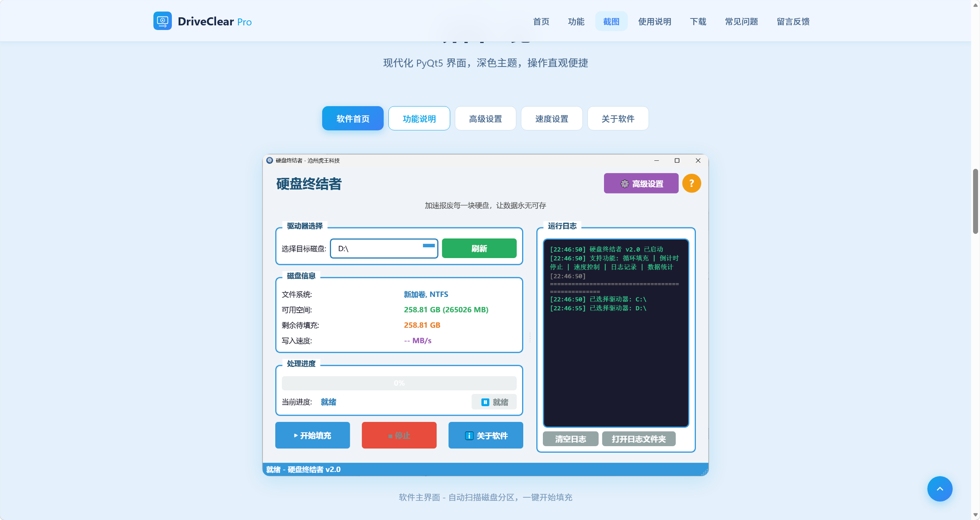Image resolution: width=980 pixels, height=520 pixels.
Task: Click the blue 关于软件 button at bottom
Action: point(486,435)
